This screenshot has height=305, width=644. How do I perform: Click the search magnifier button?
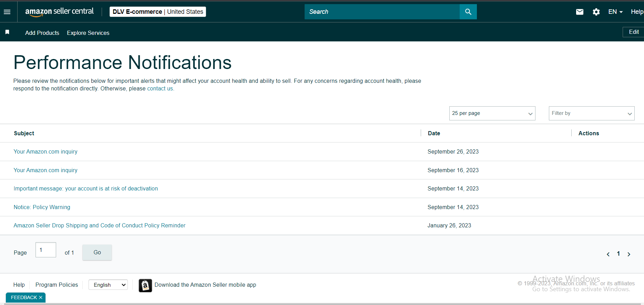(468, 12)
